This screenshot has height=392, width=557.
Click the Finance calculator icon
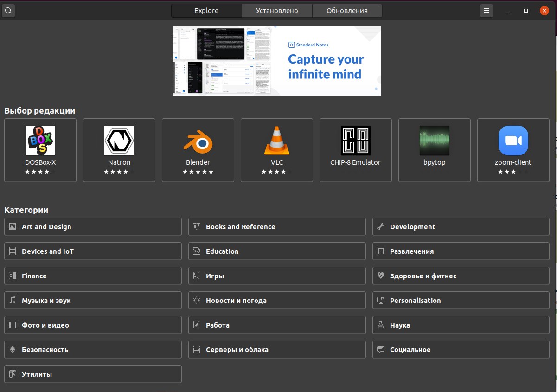(13, 276)
